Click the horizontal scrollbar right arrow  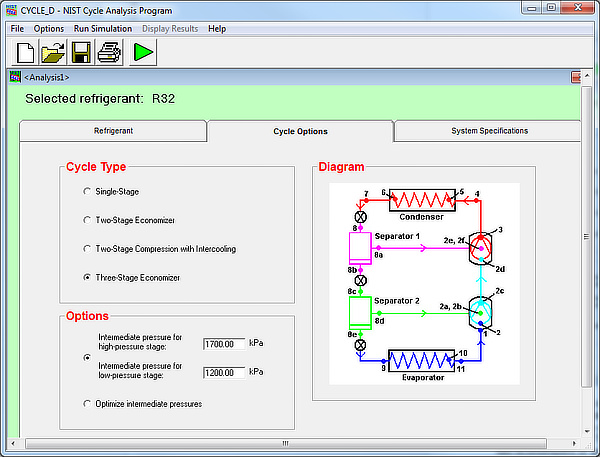[x=574, y=444]
